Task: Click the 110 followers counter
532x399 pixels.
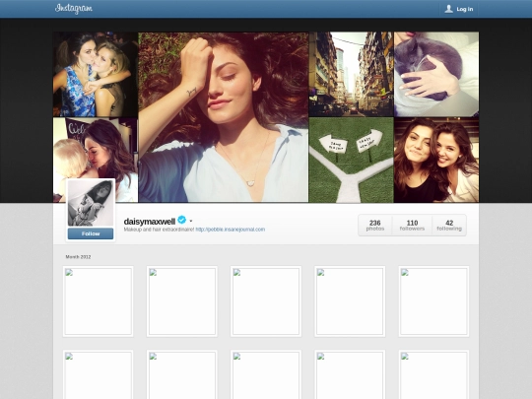Action: tap(412, 226)
